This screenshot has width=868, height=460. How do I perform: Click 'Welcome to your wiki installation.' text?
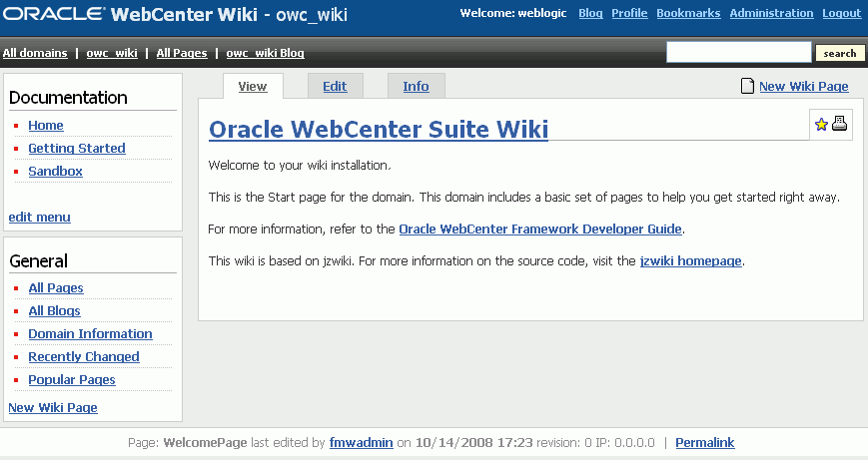click(x=300, y=166)
